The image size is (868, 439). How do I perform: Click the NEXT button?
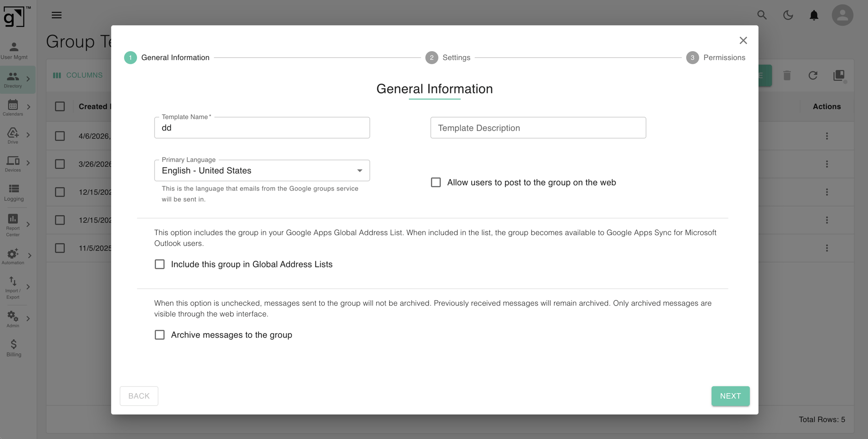(731, 396)
